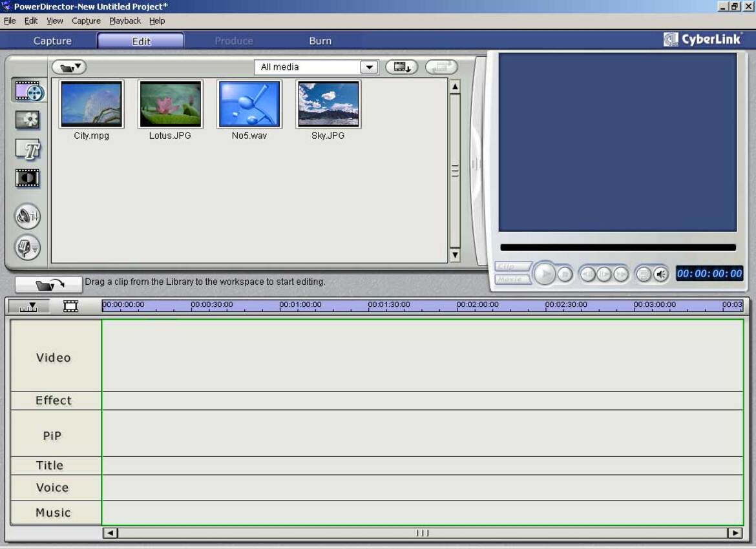This screenshot has width=756, height=549.
Task: Select the No5.wav thumbnail
Action: (249, 103)
